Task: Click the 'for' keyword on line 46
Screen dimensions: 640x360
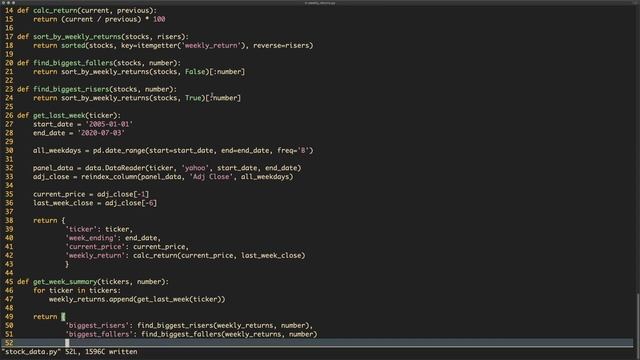Action: click(39, 291)
